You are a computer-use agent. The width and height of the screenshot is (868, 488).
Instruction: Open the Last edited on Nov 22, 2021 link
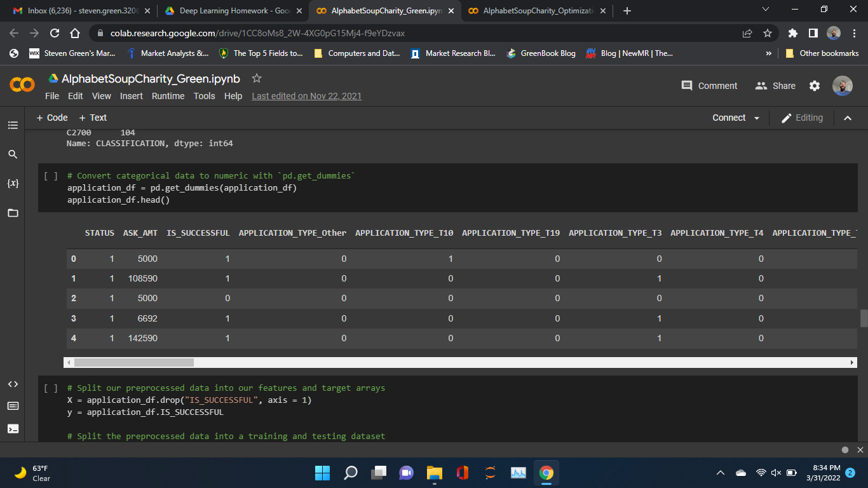(x=307, y=96)
